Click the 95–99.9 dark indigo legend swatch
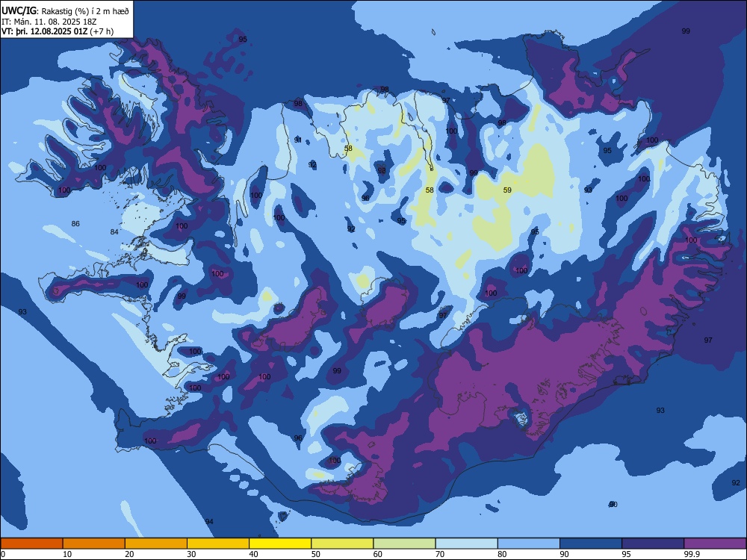 (x=653, y=544)
